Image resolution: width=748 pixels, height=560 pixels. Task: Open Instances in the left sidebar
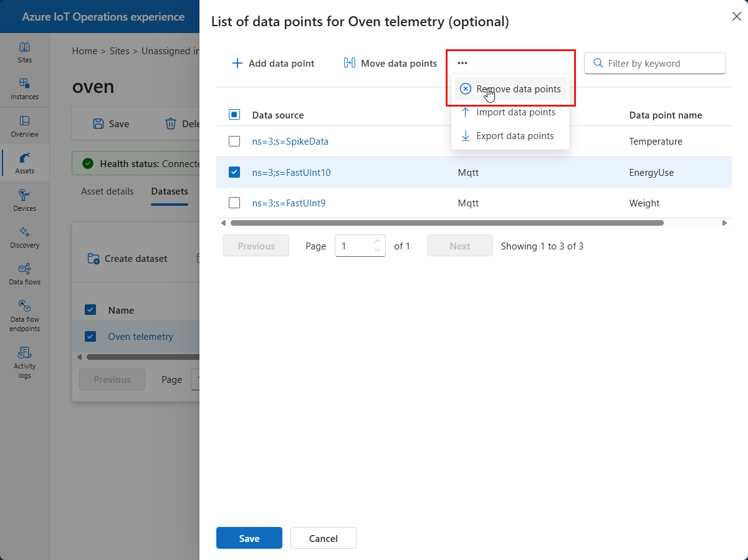[x=24, y=89]
